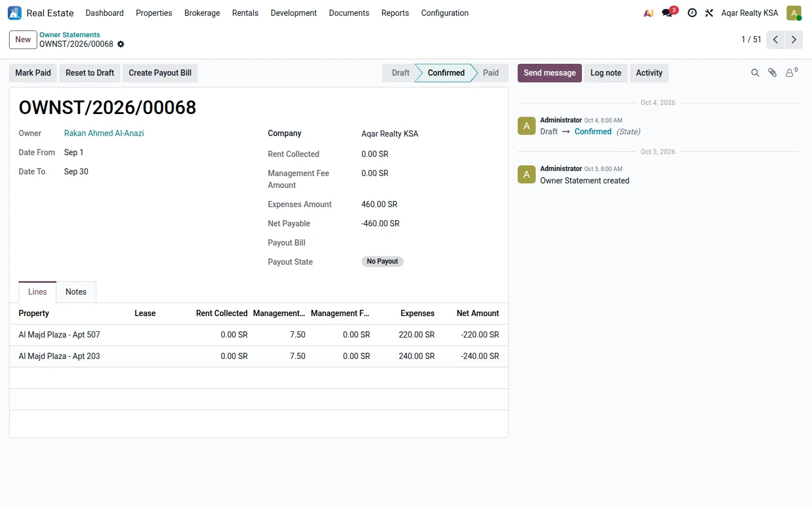Image resolution: width=812 pixels, height=508 pixels.
Task: Open the Documents menu
Action: pyautogui.click(x=349, y=13)
